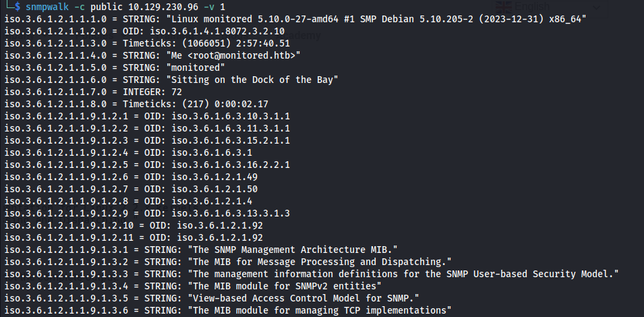Image resolution: width=644 pixels, height=317 pixels.
Task: Click the "Sitting on the Dock of the Bay" line
Action: [171, 80]
